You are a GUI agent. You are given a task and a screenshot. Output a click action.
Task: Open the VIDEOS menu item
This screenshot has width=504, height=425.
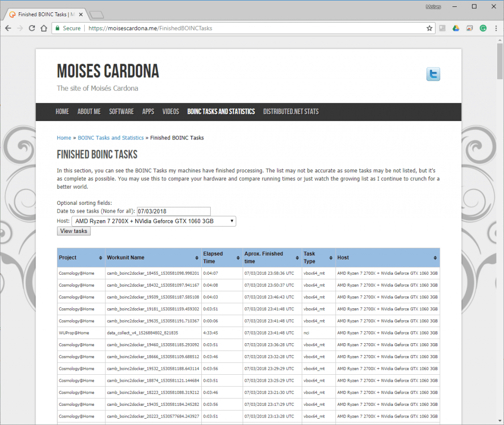click(171, 112)
